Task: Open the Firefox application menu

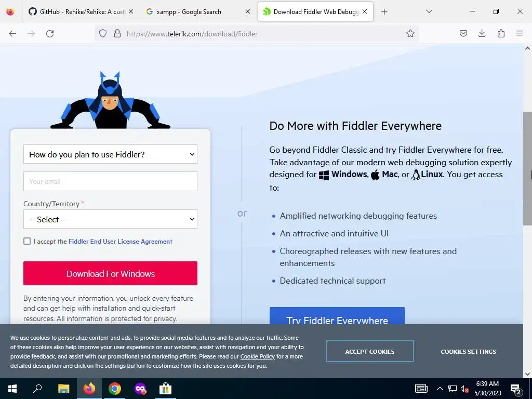Action: click(520, 33)
